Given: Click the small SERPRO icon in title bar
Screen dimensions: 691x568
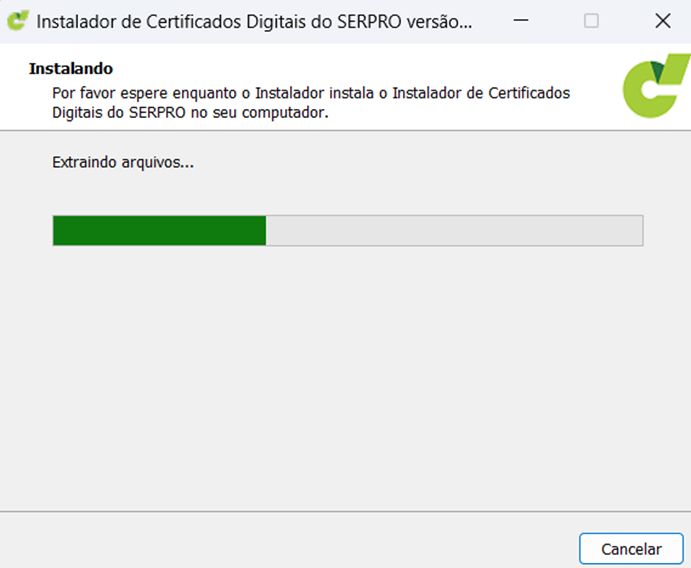Looking at the screenshot, I should click(17, 21).
